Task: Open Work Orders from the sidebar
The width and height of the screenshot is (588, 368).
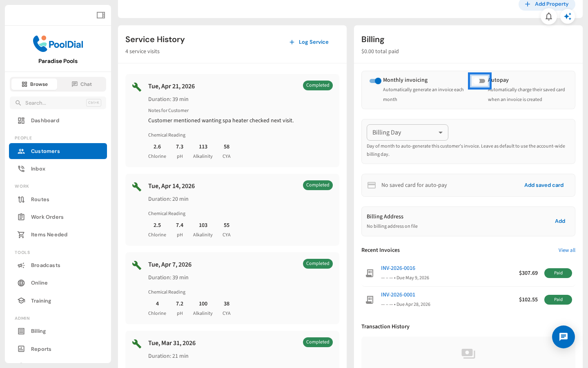Action: (x=58, y=217)
